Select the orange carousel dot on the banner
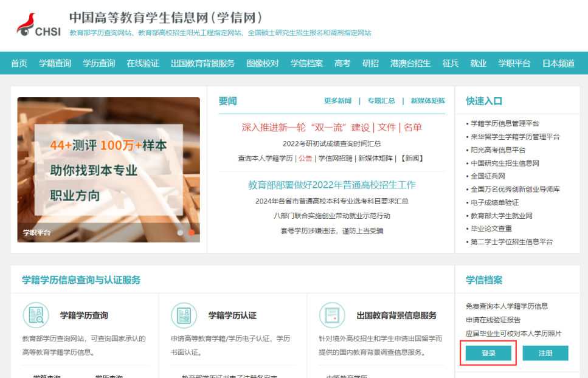This screenshot has height=378, width=588. (192, 233)
